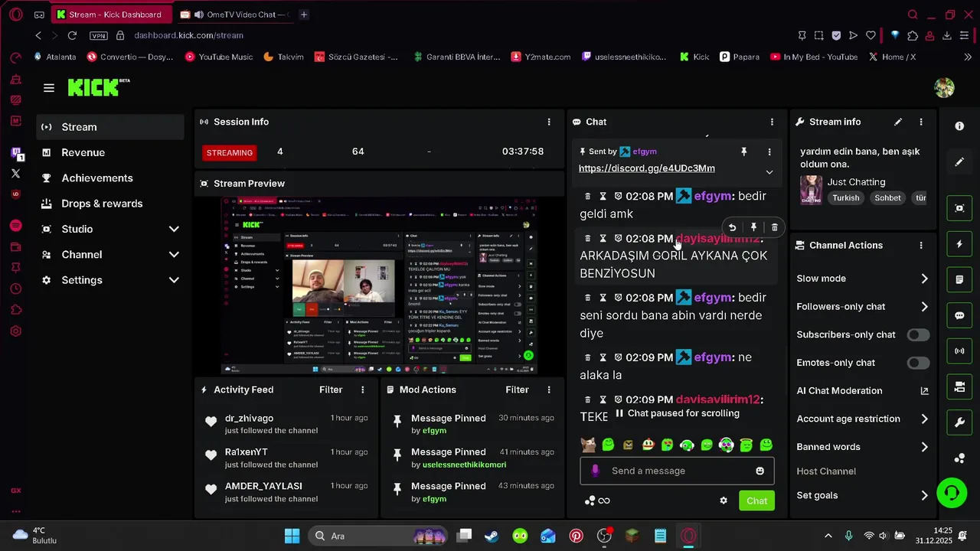The width and height of the screenshot is (980, 551).
Task: Select Stream in left sidebar
Action: pos(110,127)
